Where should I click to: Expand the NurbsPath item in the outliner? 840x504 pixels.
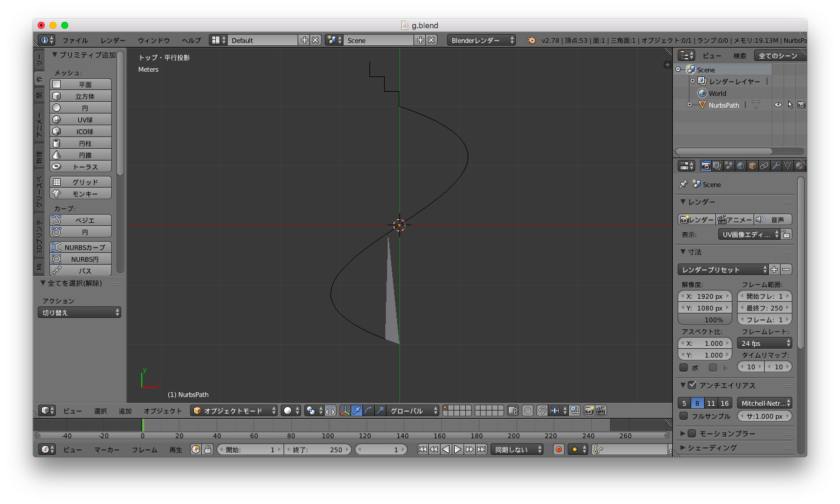point(689,105)
